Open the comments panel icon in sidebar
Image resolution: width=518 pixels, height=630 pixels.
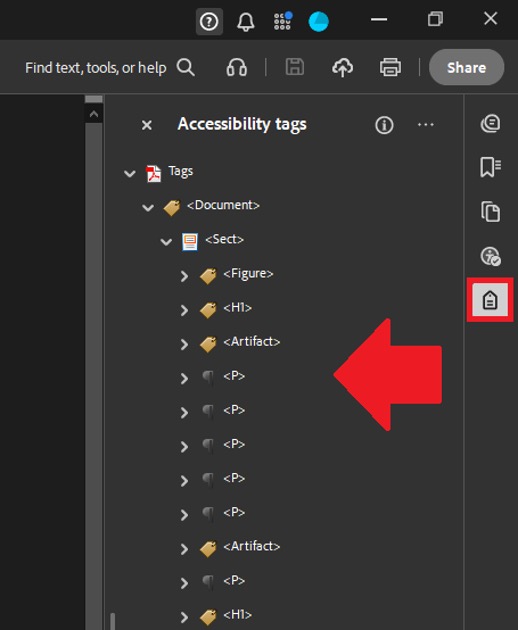(491, 123)
